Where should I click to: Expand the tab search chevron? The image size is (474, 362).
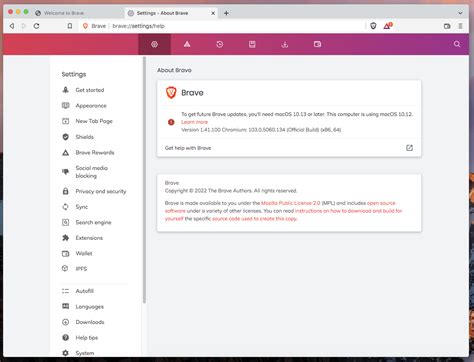[460, 13]
